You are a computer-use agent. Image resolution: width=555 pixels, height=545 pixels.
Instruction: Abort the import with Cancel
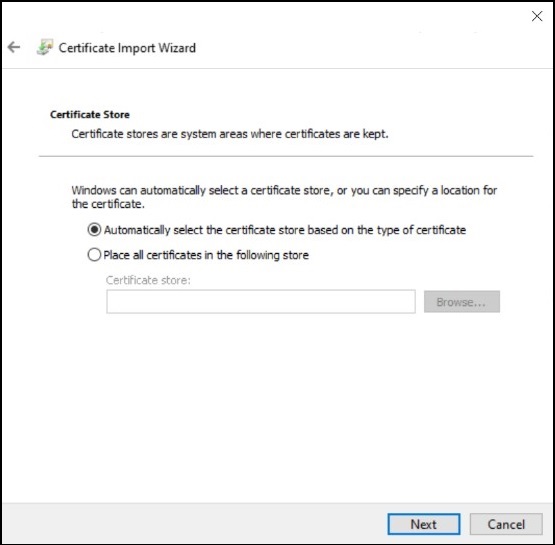pyautogui.click(x=506, y=524)
